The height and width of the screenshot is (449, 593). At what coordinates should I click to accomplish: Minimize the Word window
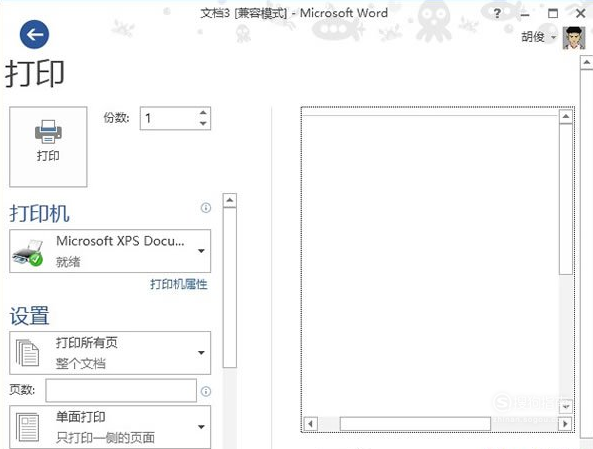coord(525,14)
